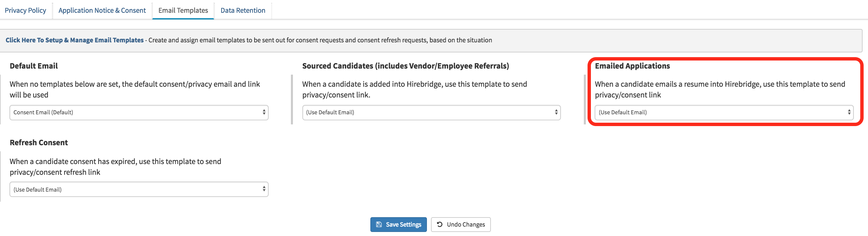Screen dimensions: 868x236
Task: Click the Save Settings button
Action: [x=398, y=224]
